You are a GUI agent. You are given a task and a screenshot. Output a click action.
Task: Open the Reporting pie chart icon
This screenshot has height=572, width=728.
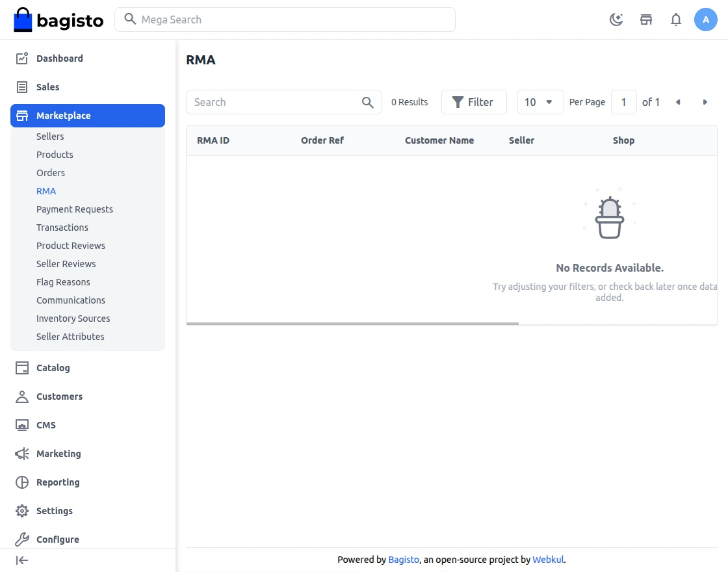click(22, 482)
